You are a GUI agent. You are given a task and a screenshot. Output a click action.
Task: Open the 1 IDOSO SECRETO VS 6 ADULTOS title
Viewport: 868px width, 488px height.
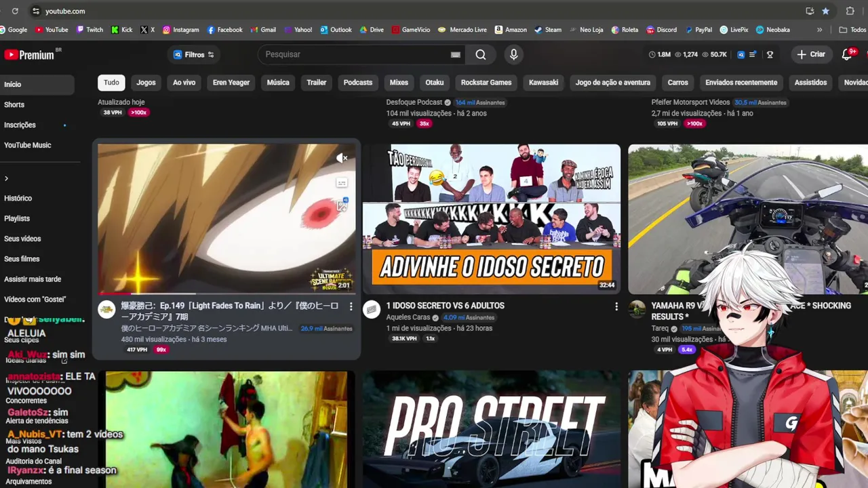tap(446, 306)
